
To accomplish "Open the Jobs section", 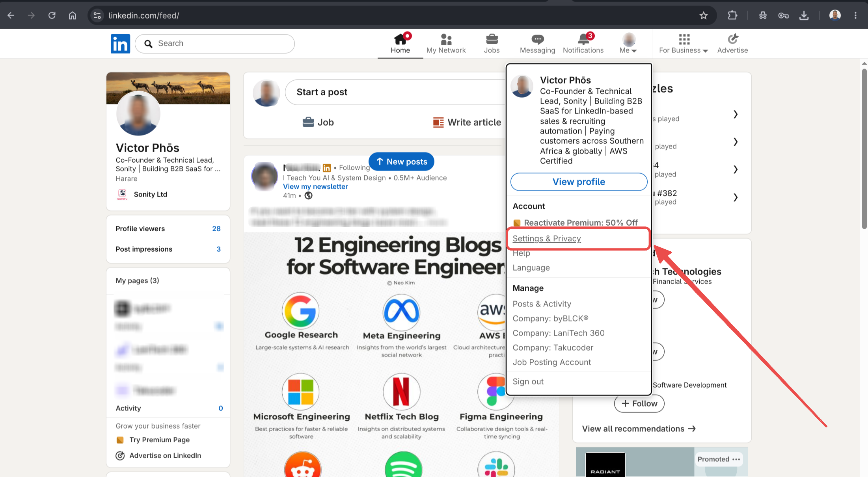I will click(x=492, y=44).
